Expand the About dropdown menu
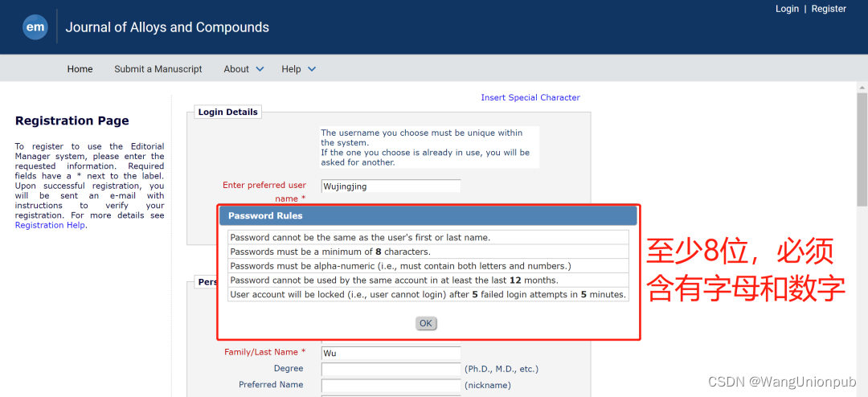 244,69
